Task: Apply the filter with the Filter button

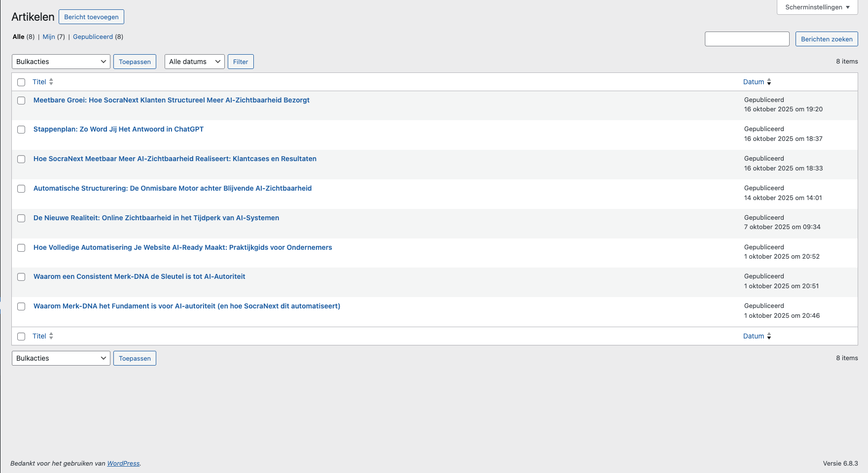Action: [241, 62]
